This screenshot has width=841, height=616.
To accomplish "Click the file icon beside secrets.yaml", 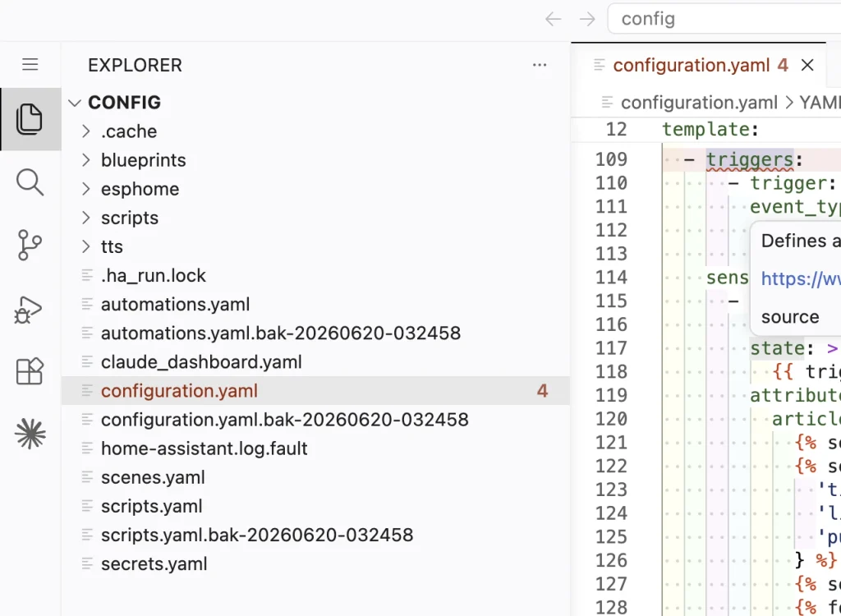I will 87,563.
